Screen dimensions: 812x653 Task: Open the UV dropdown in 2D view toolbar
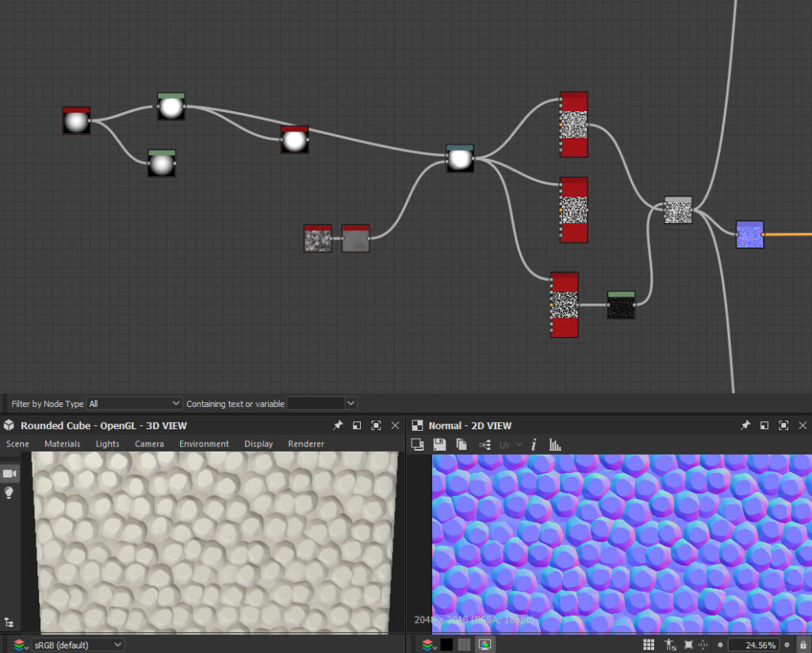pyautogui.click(x=511, y=445)
